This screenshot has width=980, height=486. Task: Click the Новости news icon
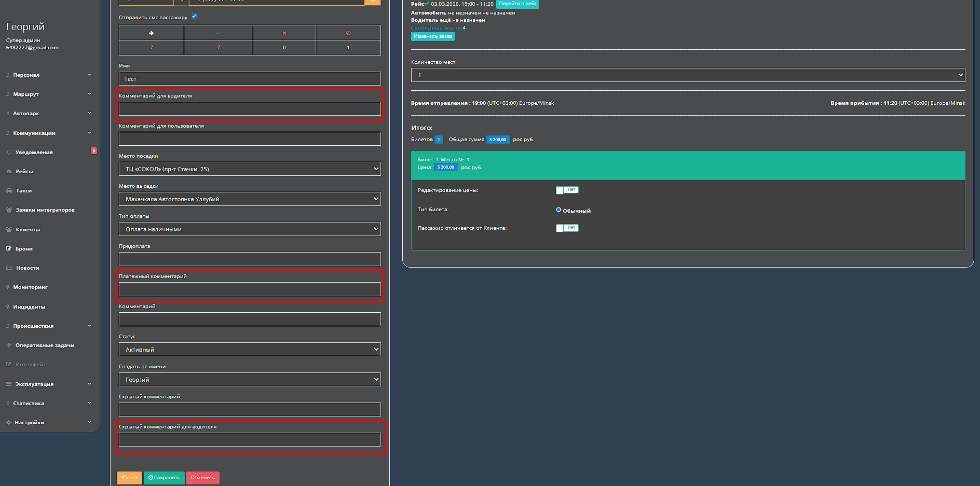9,268
